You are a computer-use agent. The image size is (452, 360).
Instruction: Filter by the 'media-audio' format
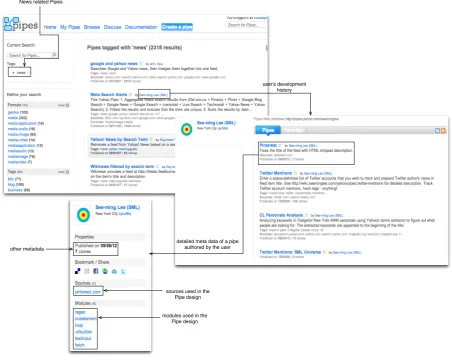[18, 129]
